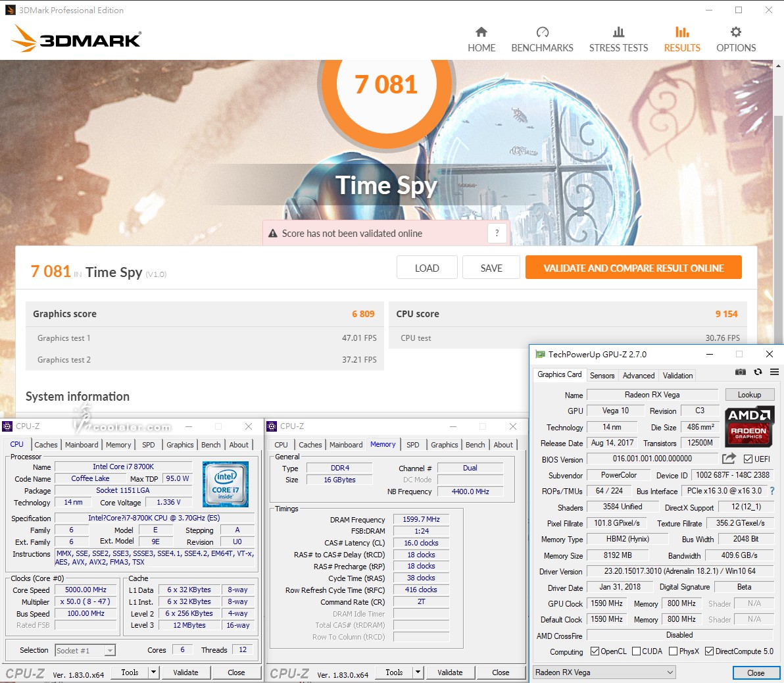784x683 pixels.
Task: Click Close button in left CPU-Z window
Action: coord(236,672)
